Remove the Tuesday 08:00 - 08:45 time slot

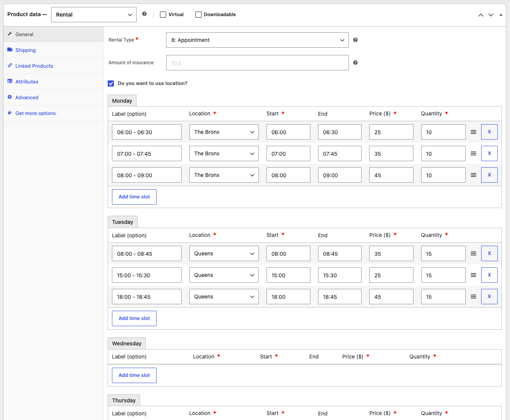click(489, 253)
